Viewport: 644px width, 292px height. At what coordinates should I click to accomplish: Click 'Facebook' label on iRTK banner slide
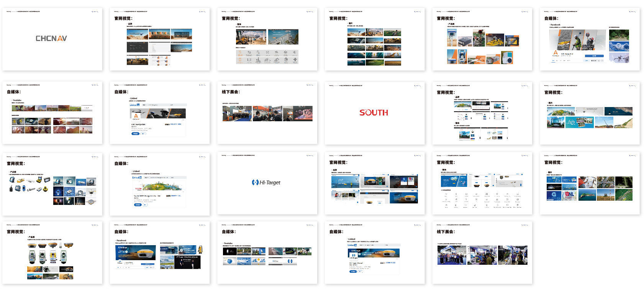tap(121, 241)
